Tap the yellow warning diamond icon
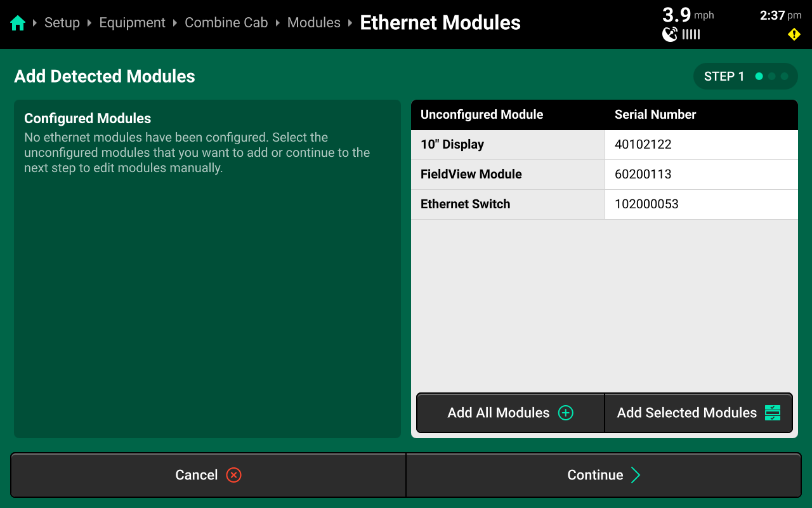The height and width of the screenshot is (508, 812). [794, 34]
